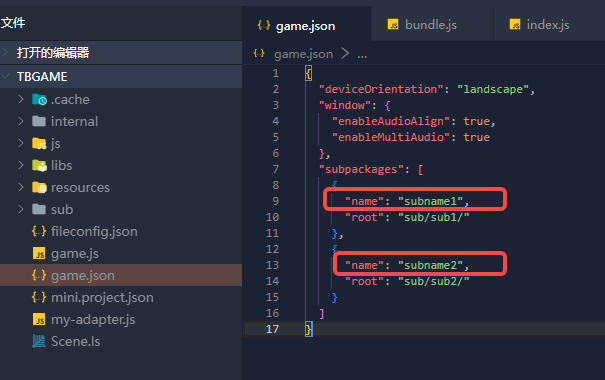Click game.json breadcrumb path item

pos(303,54)
